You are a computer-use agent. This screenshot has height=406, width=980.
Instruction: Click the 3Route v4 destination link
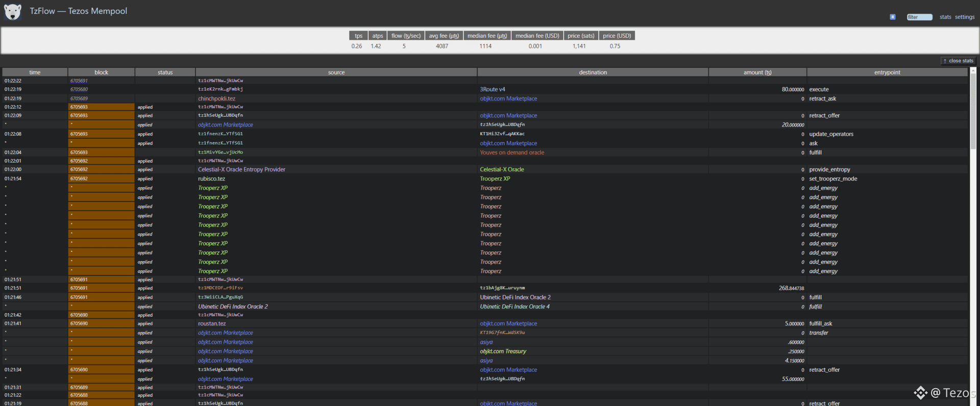(492, 89)
